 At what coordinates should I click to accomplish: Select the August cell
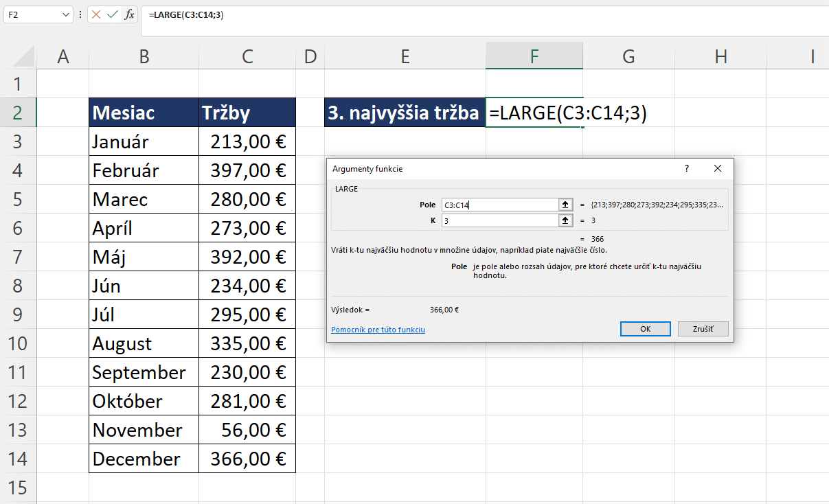point(144,343)
